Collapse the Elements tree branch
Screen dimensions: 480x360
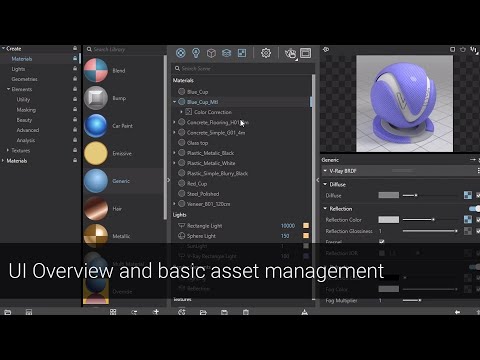tap(8, 89)
